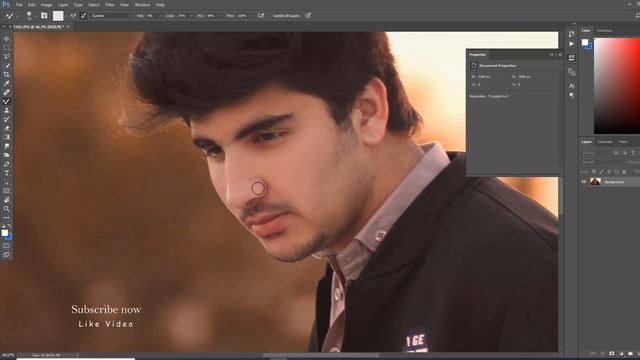Select the Clone Stamp tool

pyautogui.click(x=7, y=110)
